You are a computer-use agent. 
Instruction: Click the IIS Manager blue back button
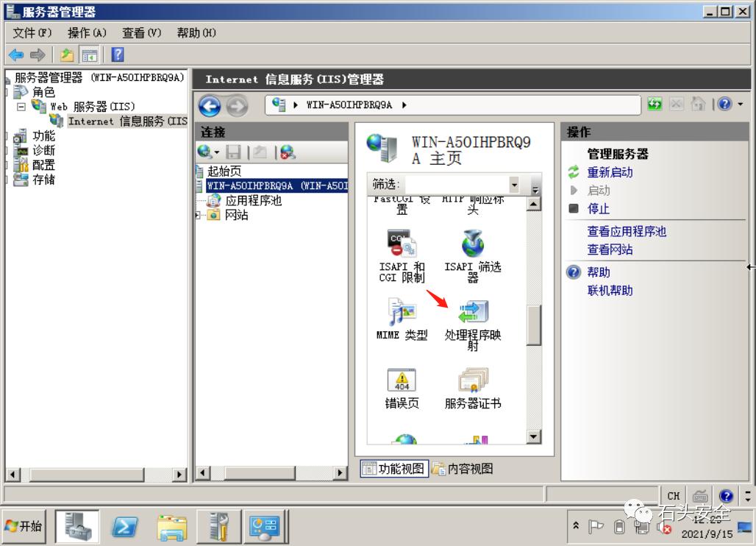pos(210,106)
